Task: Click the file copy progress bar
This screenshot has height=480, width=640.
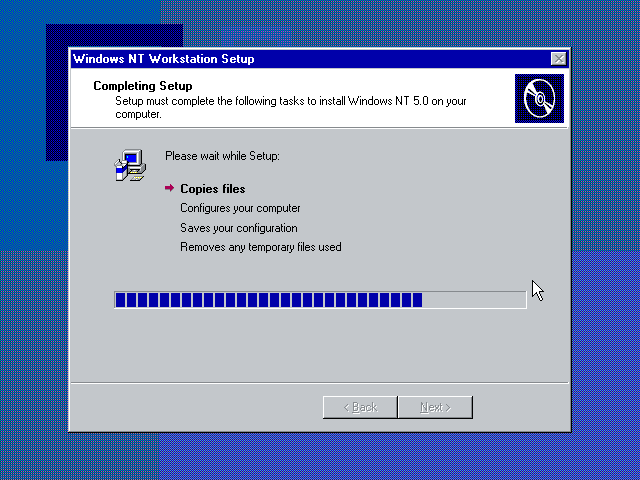Action: [x=320, y=300]
